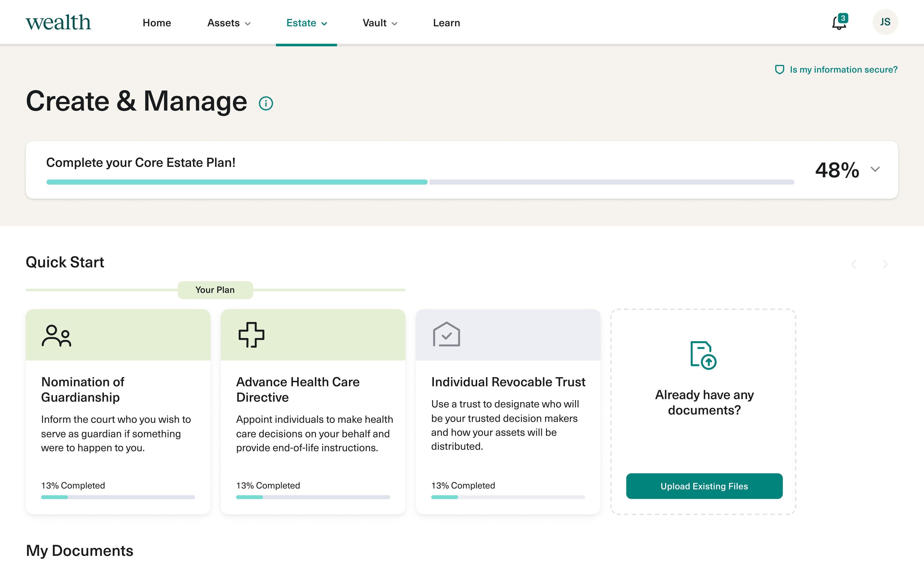Click the info icon beside Create & Manage
This screenshot has height=577, width=924.
pyautogui.click(x=266, y=103)
